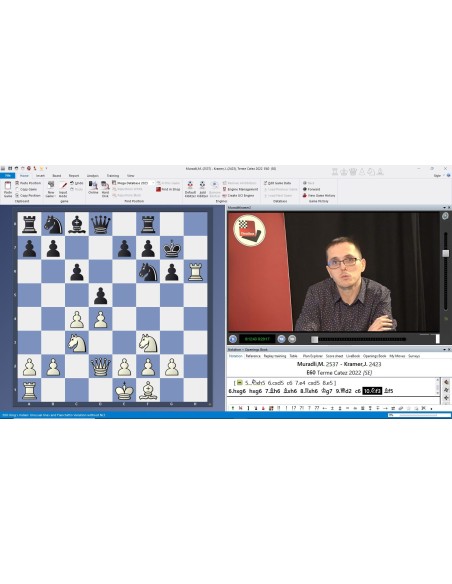The width and height of the screenshot is (452, 584).
Task: Click Load Previous Game
Action: pos(280,189)
